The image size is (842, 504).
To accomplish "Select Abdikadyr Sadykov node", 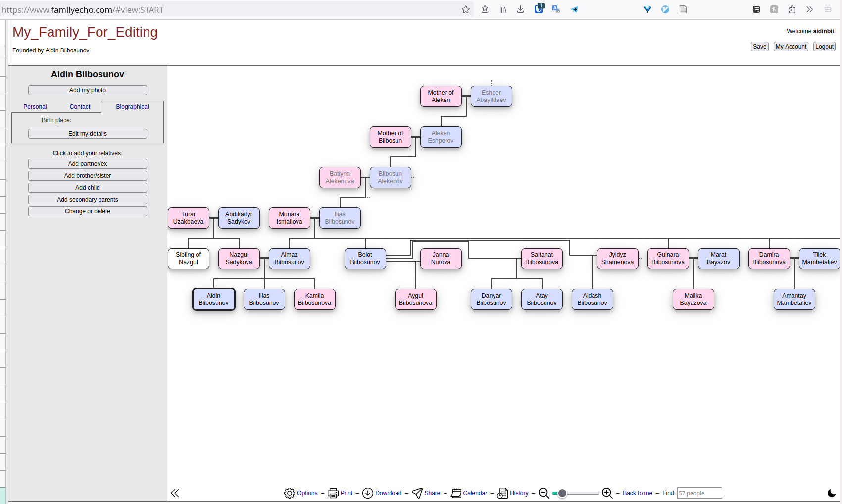I will (x=239, y=218).
